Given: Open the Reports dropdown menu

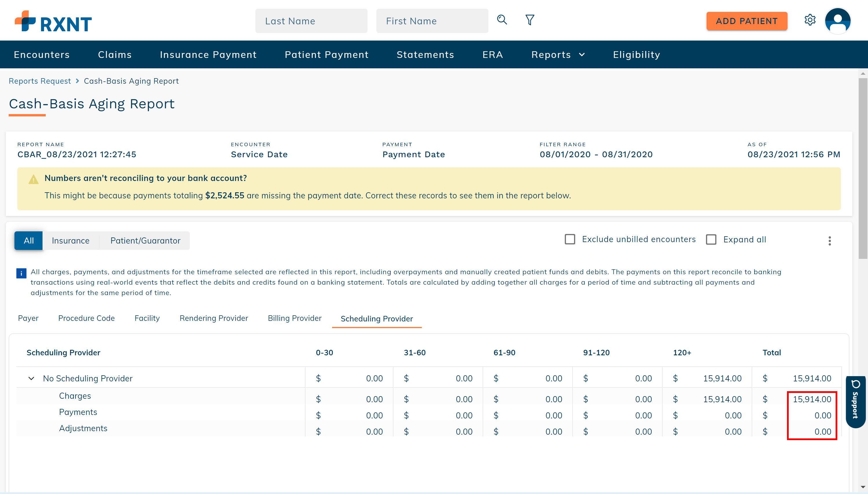Looking at the screenshot, I should pyautogui.click(x=558, y=55).
